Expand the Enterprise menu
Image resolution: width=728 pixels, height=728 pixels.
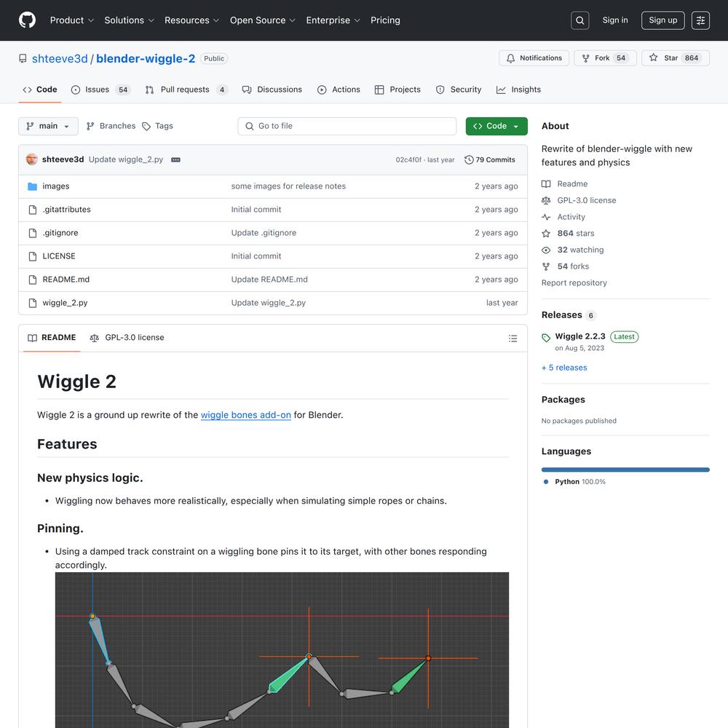coord(333,20)
